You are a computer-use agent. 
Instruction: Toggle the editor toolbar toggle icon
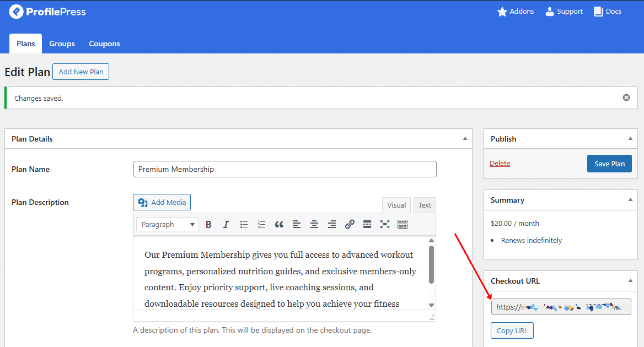point(402,224)
